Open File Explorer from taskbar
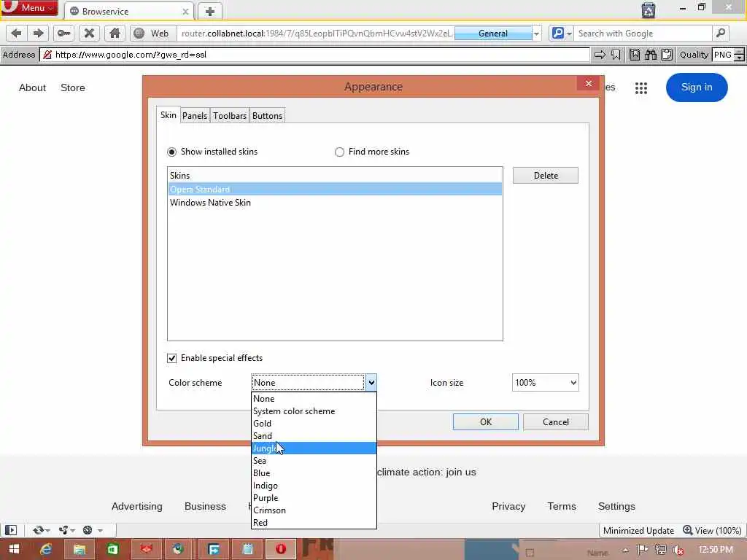 coord(79,550)
